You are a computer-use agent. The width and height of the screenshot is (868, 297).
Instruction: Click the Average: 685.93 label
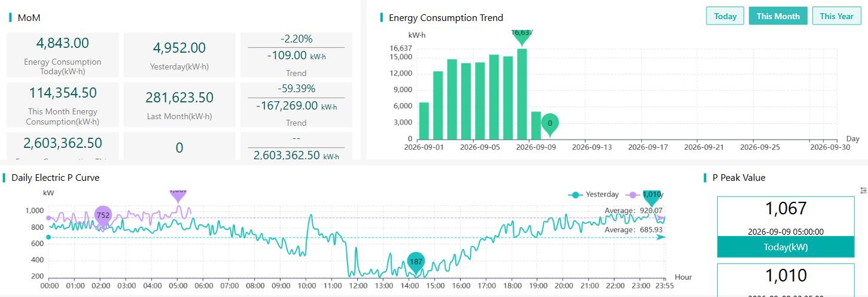633,230
